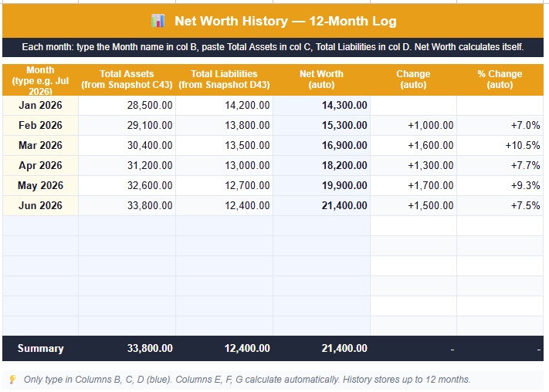Select total assets cell '30,400.00'
Screen dimensions: 549x392
[x=127, y=145]
